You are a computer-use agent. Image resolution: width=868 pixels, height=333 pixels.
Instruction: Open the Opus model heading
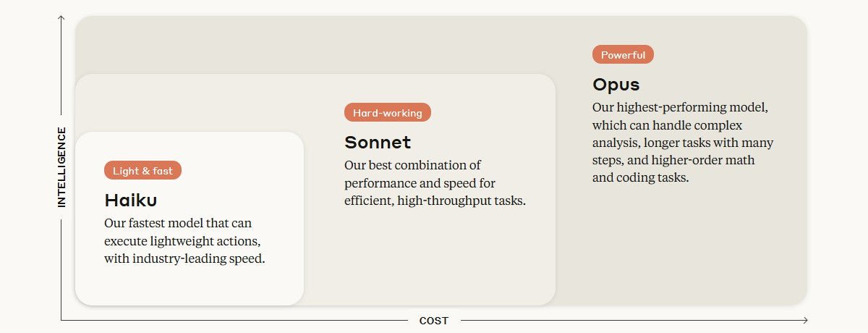pos(616,84)
